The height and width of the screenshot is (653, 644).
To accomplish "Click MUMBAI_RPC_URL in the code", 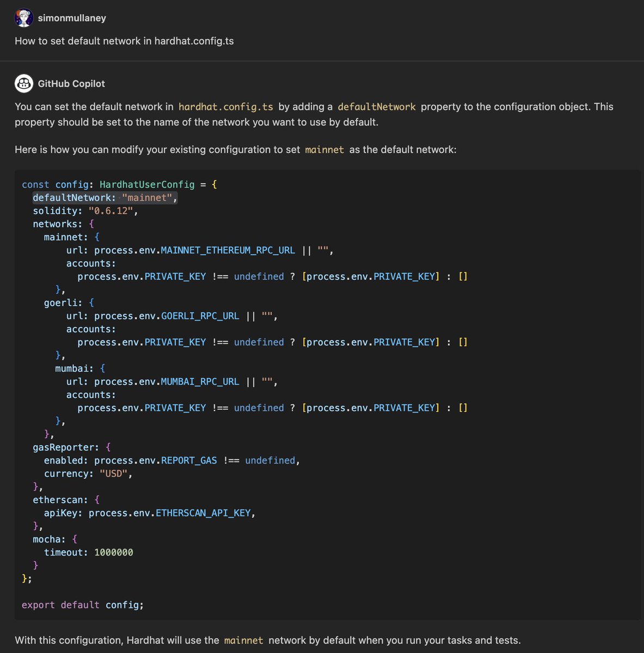I will coord(200,381).
